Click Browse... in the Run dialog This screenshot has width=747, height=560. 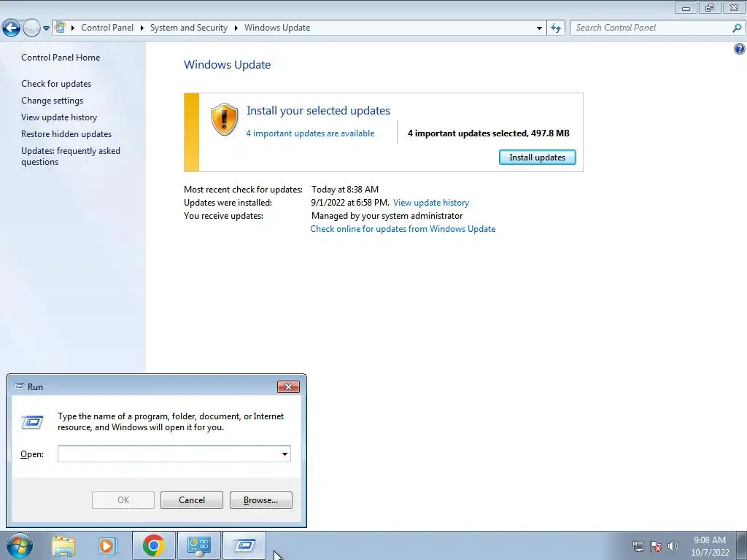[260, 500]
